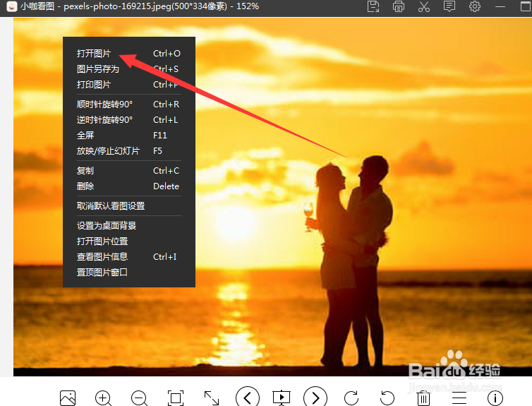532x406 pixels.
Task: Select 放映/停止幻灯片 menu entry
Action: click(x=129, y=150)
